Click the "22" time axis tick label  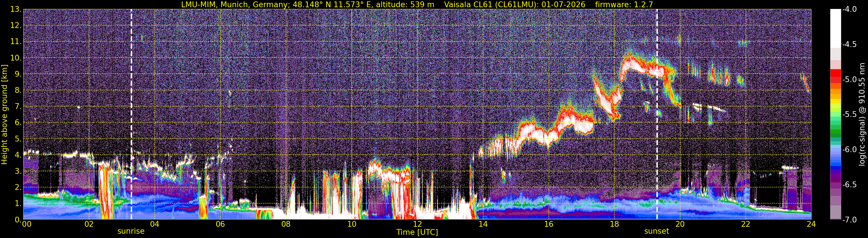pyautogui.click(x=746, y=224)
